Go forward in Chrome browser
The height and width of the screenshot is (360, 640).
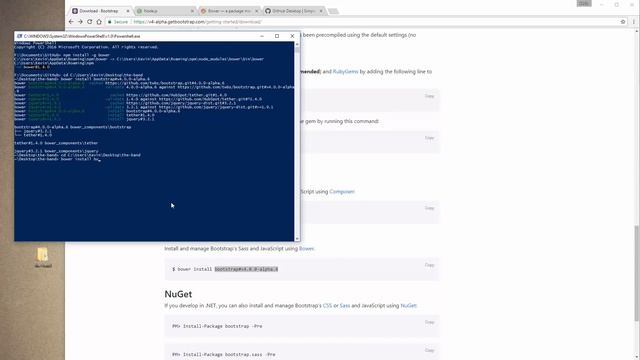80,22
